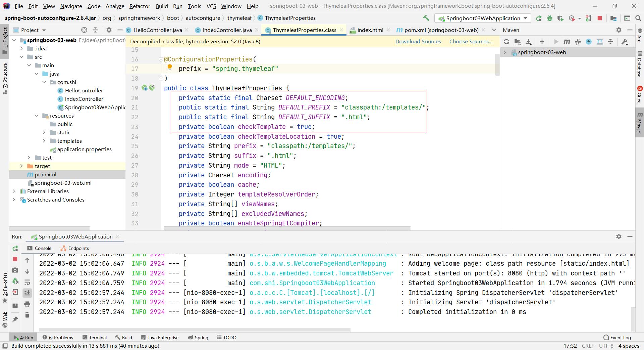Open the Refactor menu
The image size is (644, 350).
[x=140, y=6]
